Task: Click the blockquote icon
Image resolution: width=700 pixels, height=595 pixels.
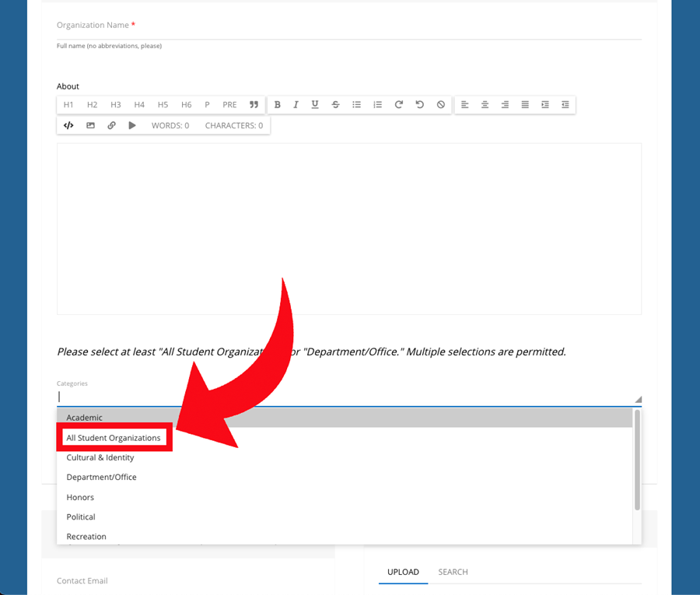Action: 254,105
